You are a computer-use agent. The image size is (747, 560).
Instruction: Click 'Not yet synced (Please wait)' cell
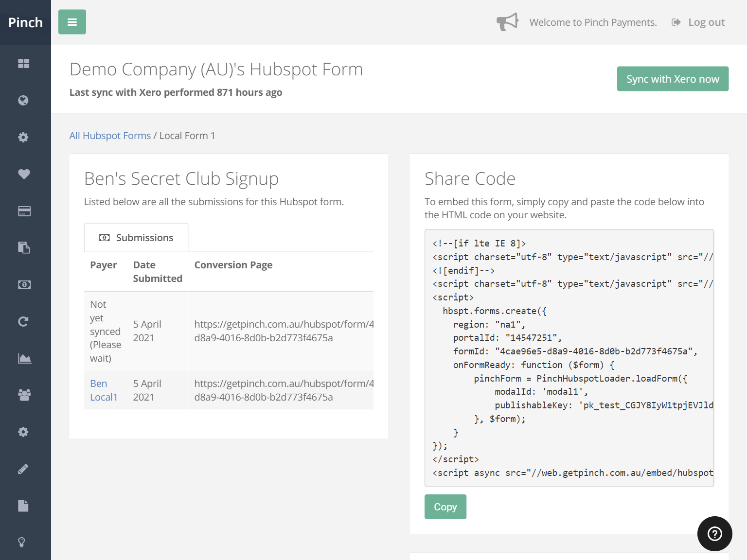click(106, 331)
